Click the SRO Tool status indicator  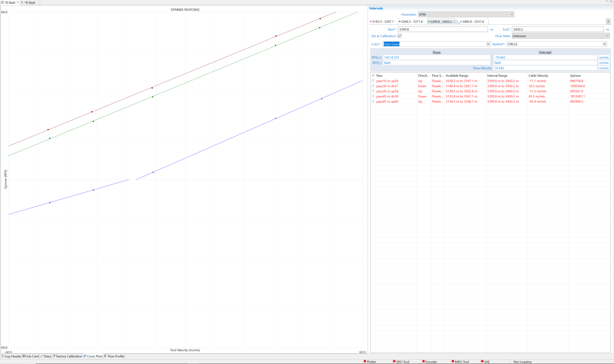point(394,361)
